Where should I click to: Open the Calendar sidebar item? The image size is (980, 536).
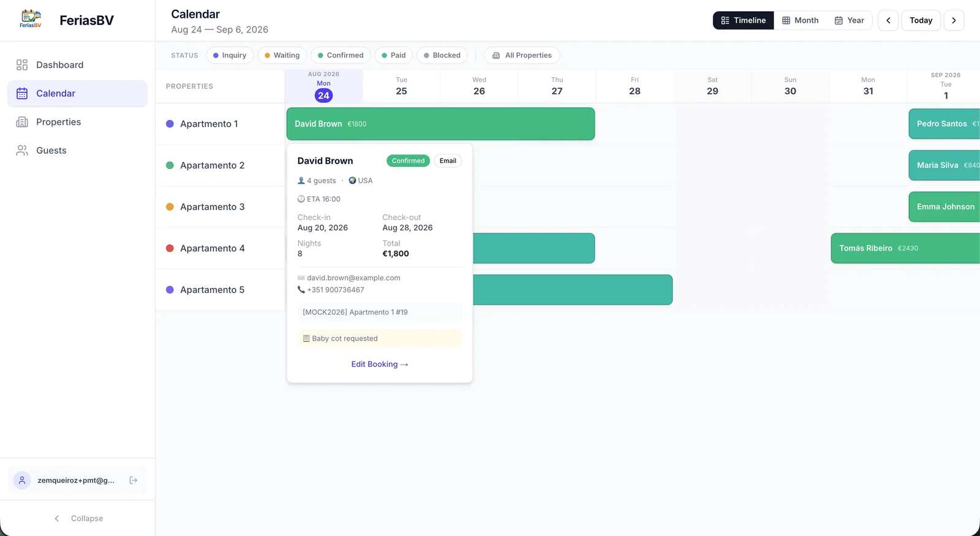click(x=77, y=93)
